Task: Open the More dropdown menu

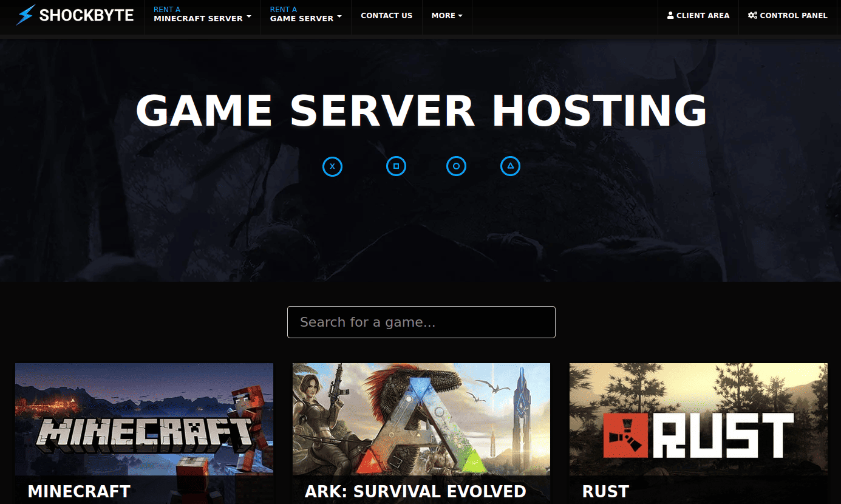Action: point(447,16)
